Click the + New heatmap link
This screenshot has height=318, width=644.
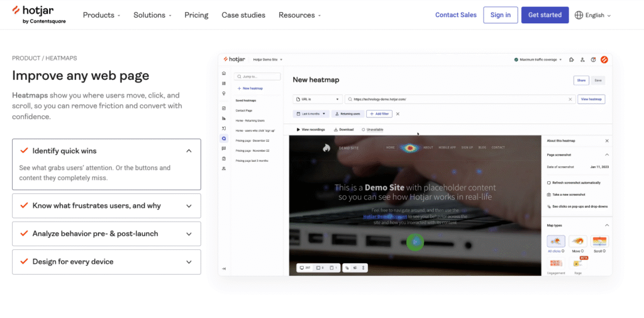pos(250,88)
